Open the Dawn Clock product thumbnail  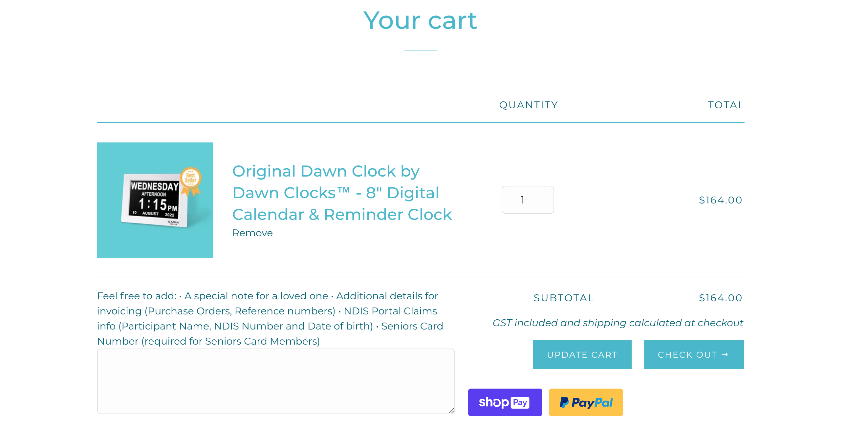pyautogui.click(x=155, y=200)
